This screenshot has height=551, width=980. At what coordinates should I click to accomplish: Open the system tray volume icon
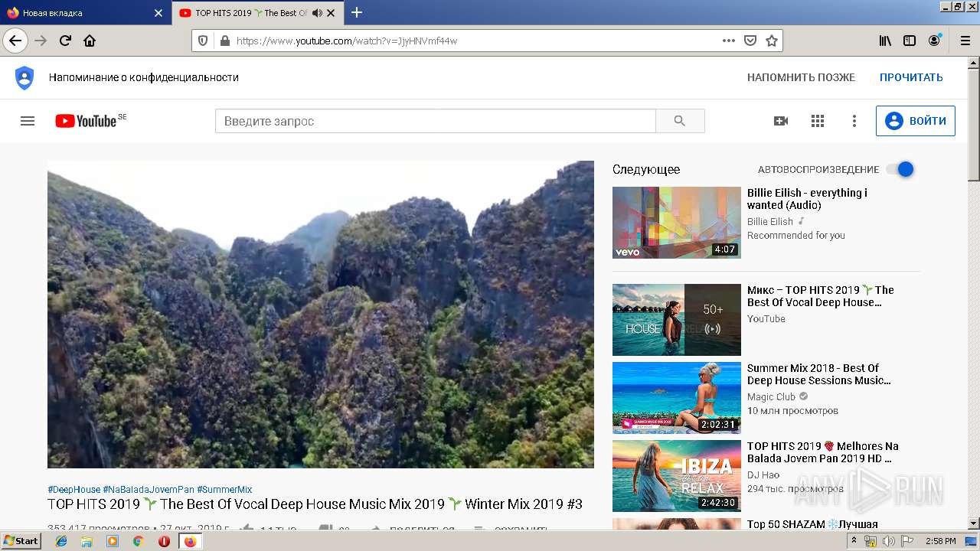pos(888,541)
